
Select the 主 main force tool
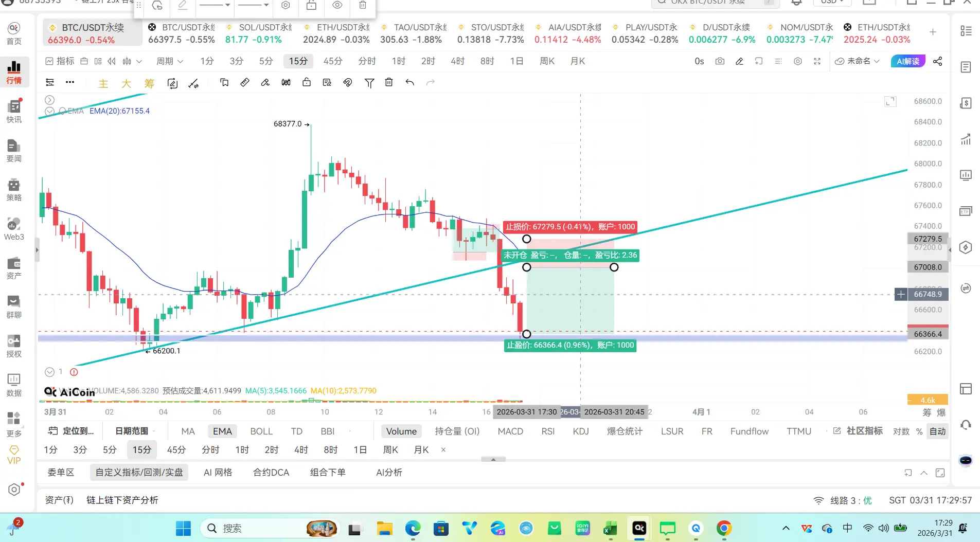coord(103,83)
